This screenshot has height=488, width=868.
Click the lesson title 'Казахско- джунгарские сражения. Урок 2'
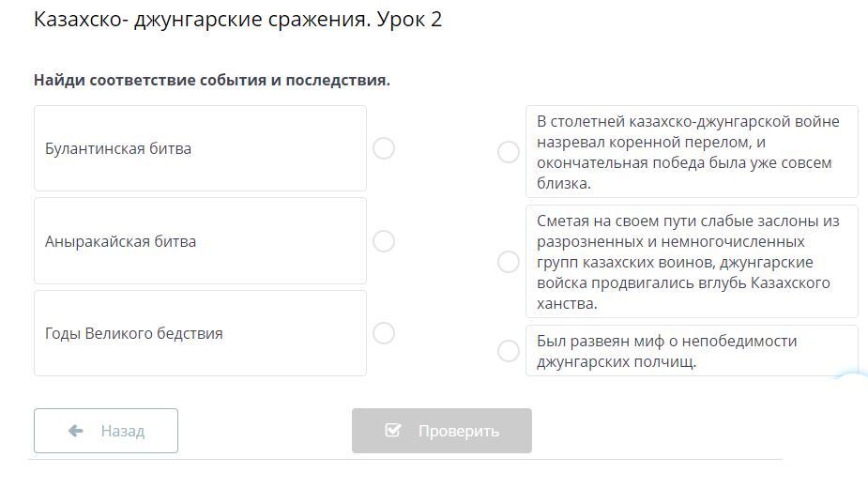pyautogui.click(x=237, y=20)
